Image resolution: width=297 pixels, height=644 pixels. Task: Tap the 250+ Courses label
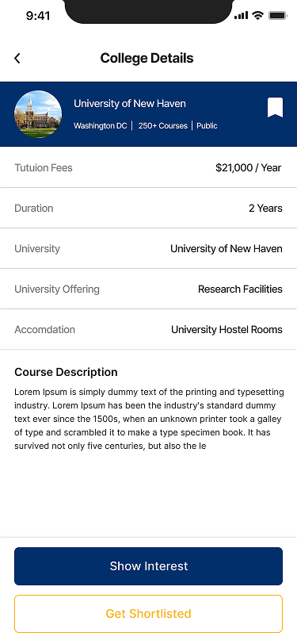163,125
